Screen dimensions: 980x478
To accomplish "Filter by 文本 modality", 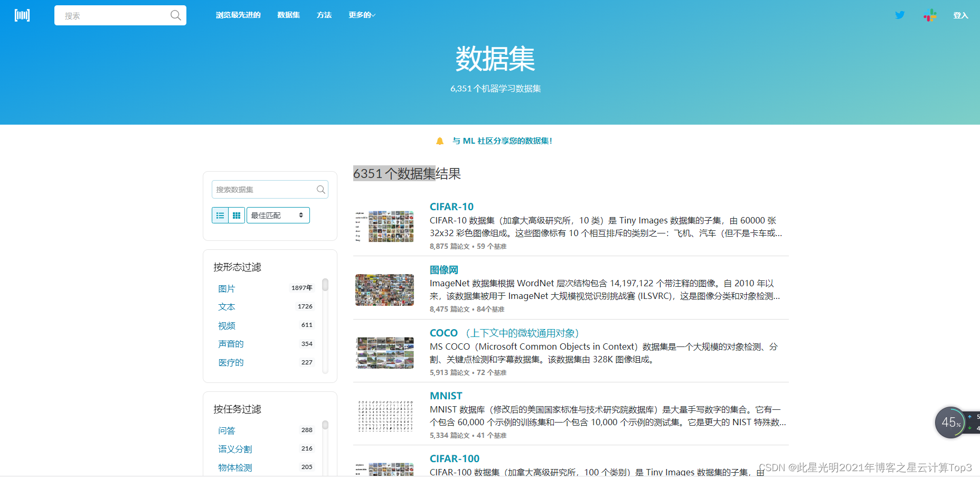I will tap(227, 307).
